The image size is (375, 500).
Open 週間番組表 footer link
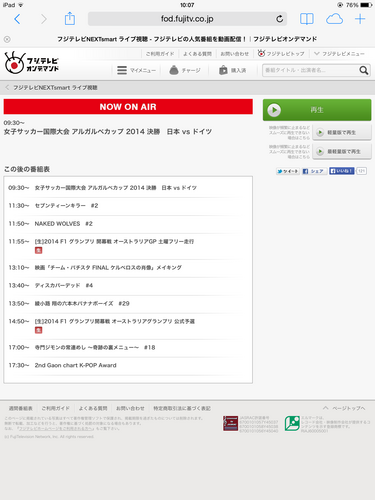coord(21,408)
